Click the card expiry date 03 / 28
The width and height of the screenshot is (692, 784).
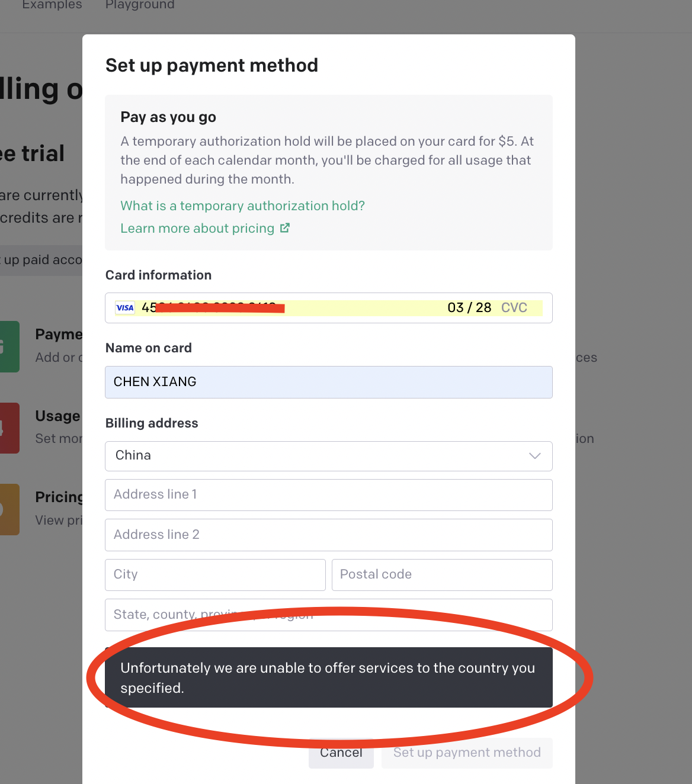tap(469, 307)
